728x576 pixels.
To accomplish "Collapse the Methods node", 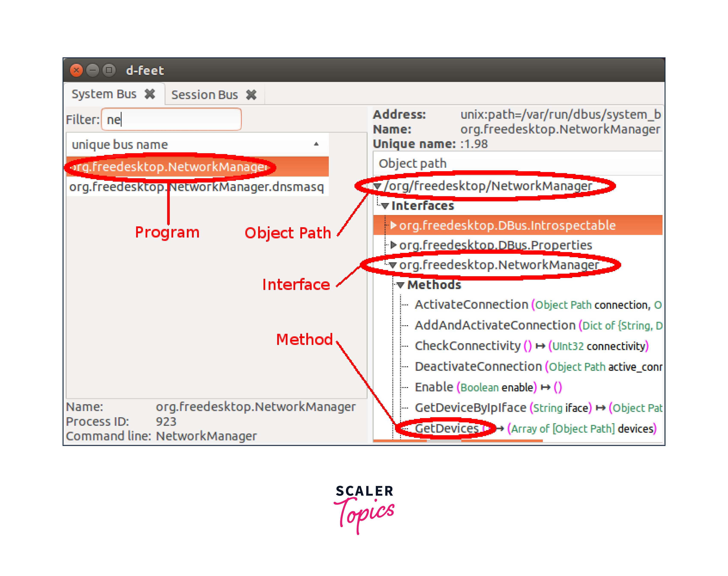I will [x=400, y=285].
